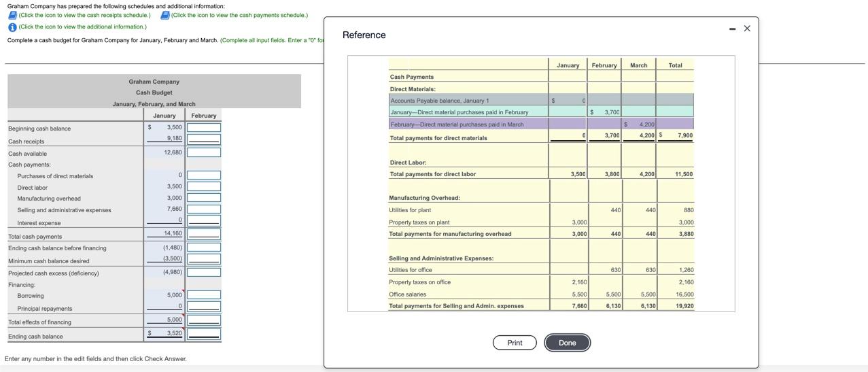Screen dimensions: 868x372
Task: Click the Total column header in Reference
Action: pyautogui.click(x=675, y=65)
